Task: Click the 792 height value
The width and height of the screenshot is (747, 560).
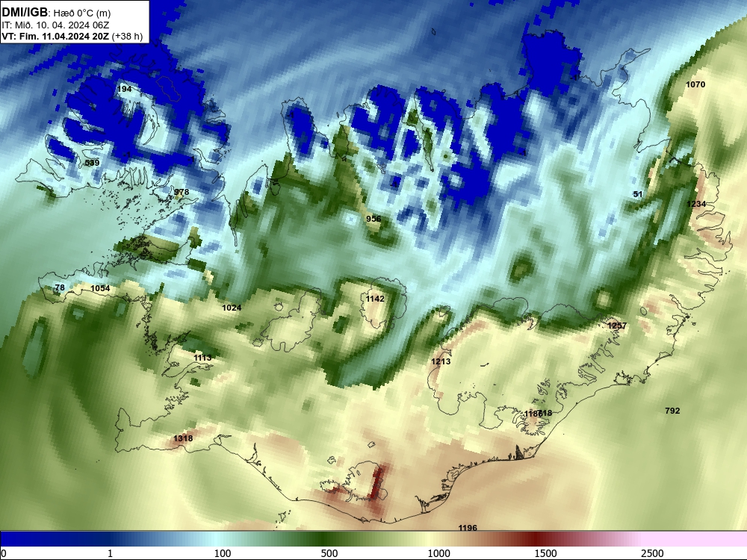Action: tap(672, 411)
